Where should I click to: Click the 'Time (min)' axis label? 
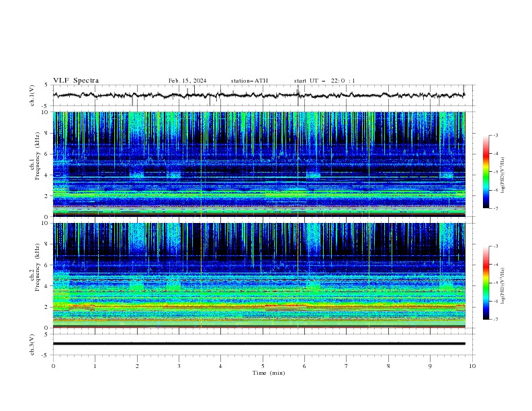pos(269,373)
